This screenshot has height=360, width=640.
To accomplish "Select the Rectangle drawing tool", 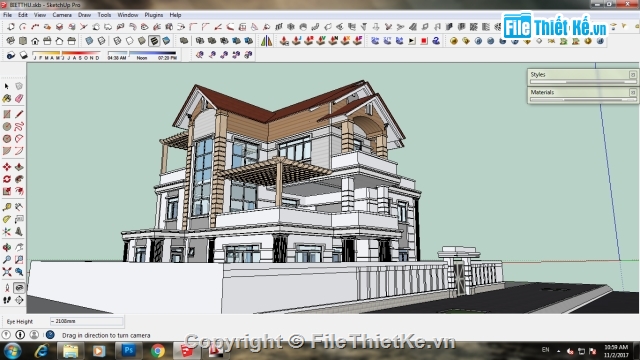I will click(x=7, y=114).
